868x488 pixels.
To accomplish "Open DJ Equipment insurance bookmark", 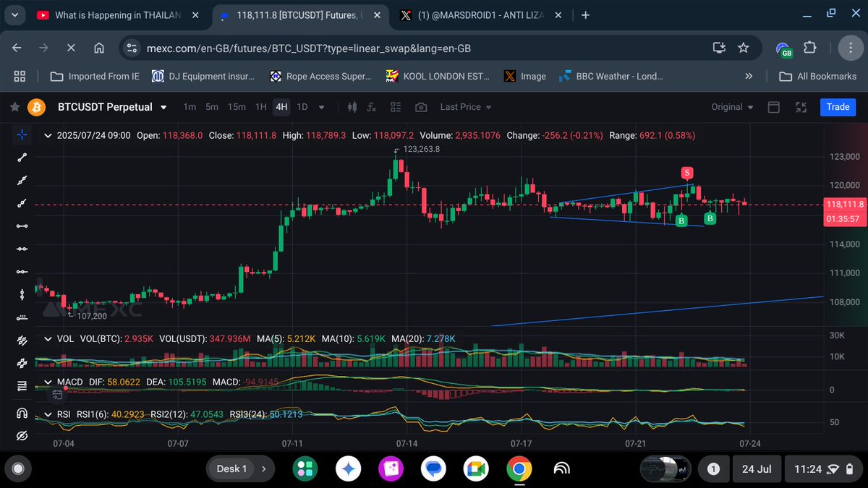I will (204, 76).
